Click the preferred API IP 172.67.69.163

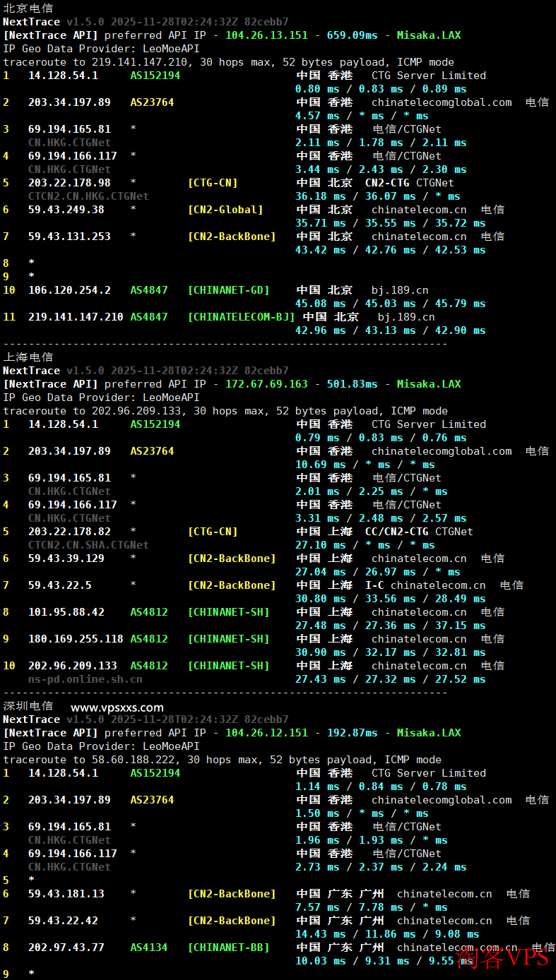tap(266, 384)
